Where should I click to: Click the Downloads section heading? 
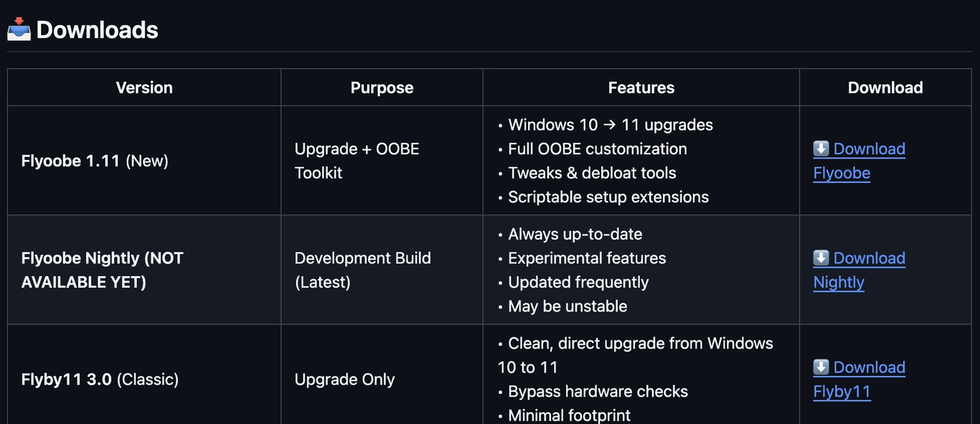tap(97, 30)
